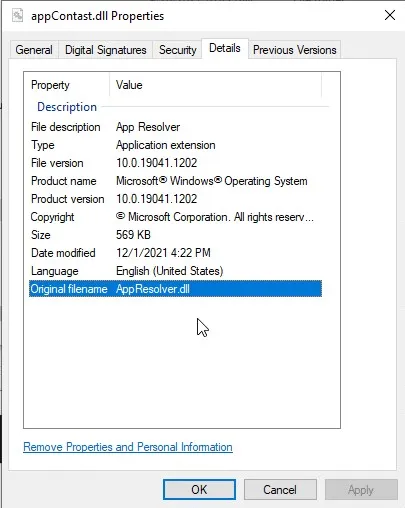Click OK button
Viewport: 405px width, 508px height.
tap(199, 489)
